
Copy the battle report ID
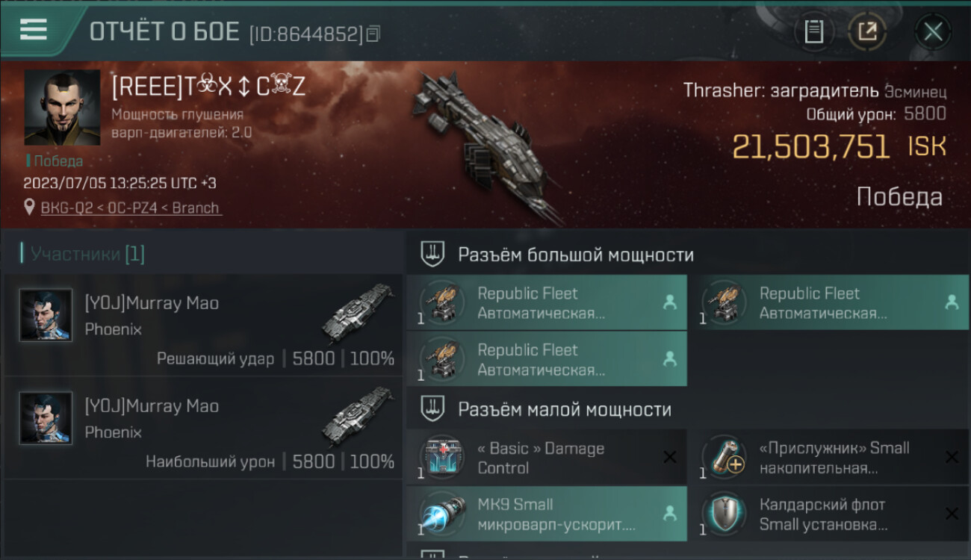pyautogui.click(x=373, y=34)
